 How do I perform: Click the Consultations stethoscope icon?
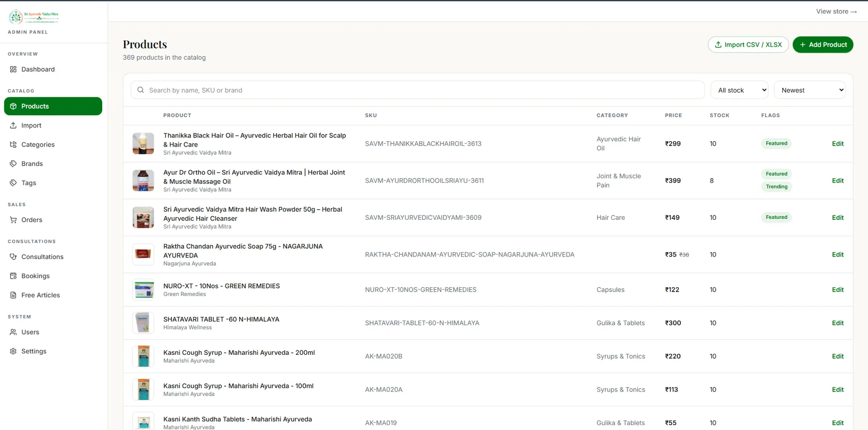13,257
